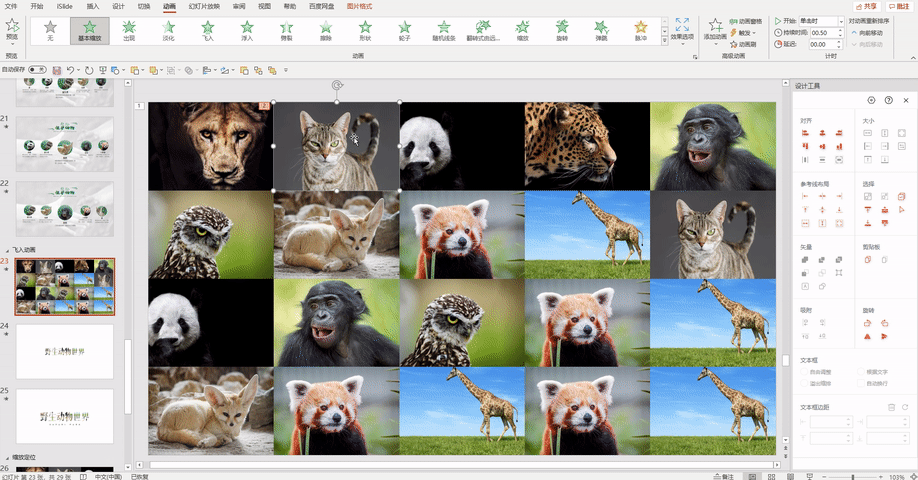Click 向前移动 (Move Earlier) reorder button
This screenshot has width=918, height=480.
pos(867,33)
